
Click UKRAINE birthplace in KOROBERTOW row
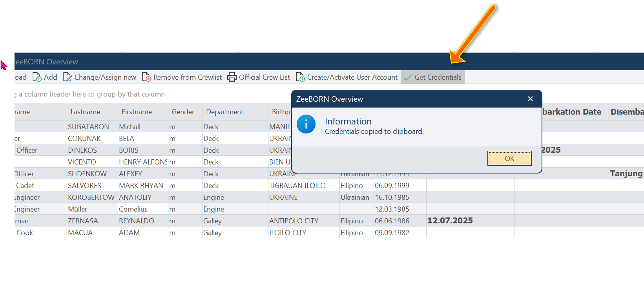coord(304,197)
